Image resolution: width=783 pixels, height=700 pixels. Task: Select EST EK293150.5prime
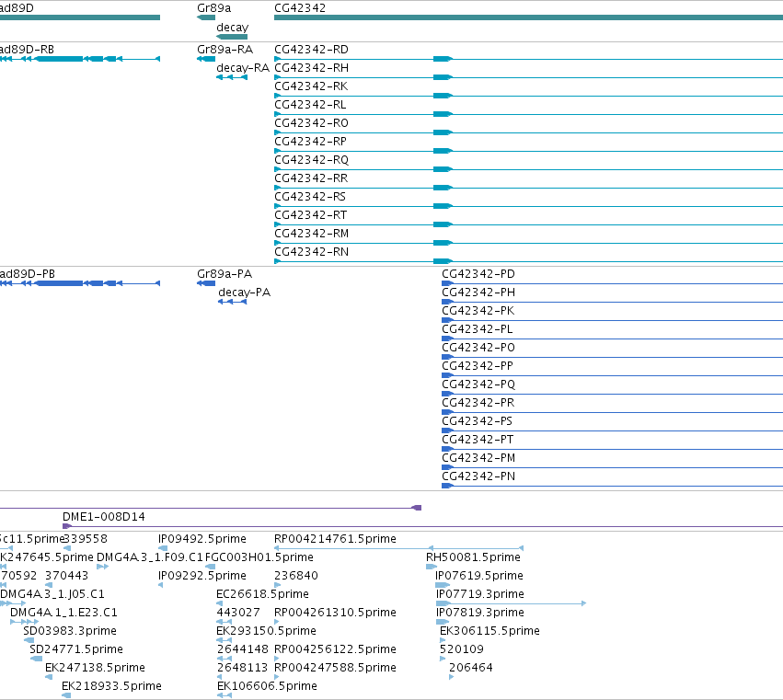click(x=266, y=631)
